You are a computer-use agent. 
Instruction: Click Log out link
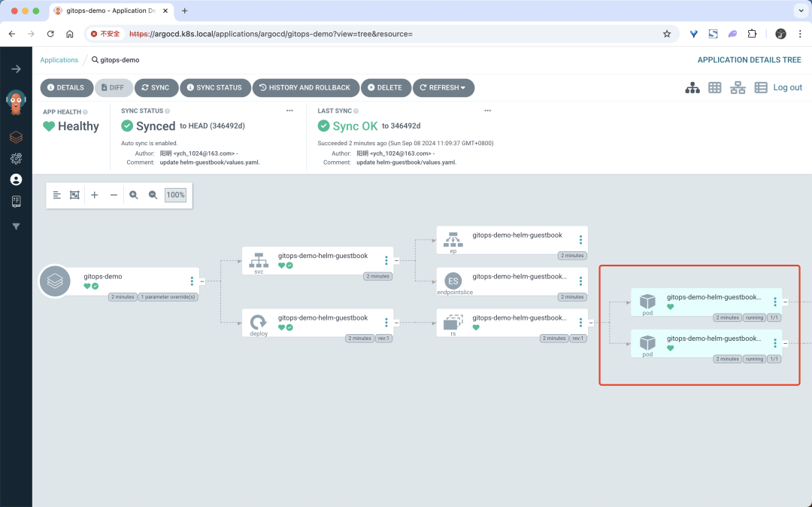[x=788, y=87]
